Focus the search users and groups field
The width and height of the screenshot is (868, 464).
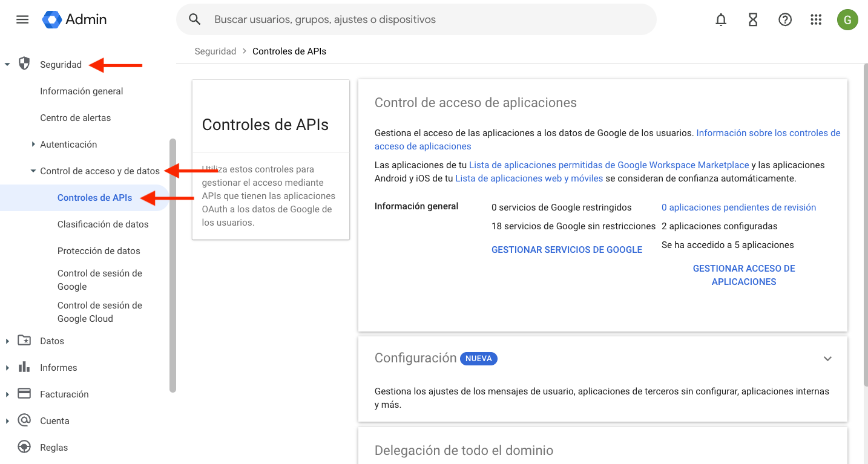coord(424,19)
